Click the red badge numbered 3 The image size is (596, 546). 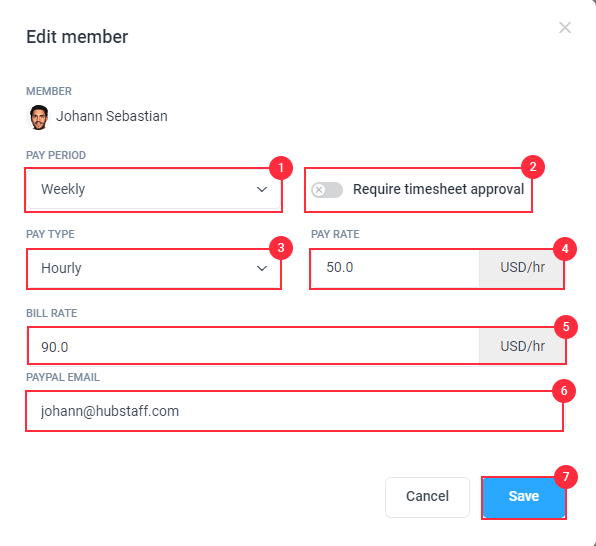pyautogui.click(x=281, y=248)
